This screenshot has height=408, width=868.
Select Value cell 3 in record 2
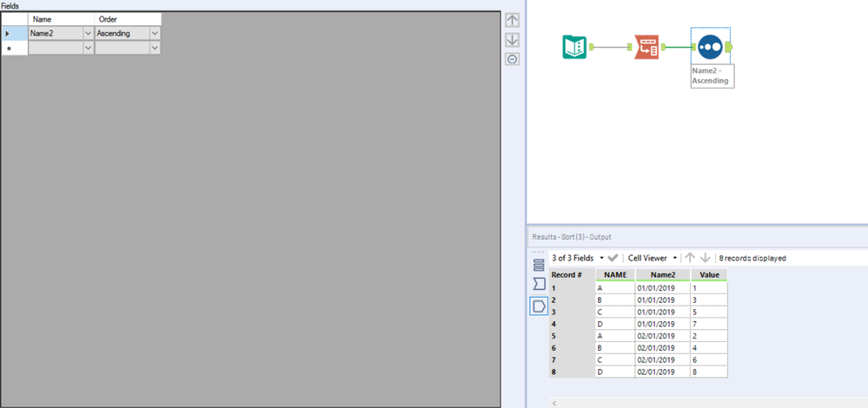[x=709, y=300]
